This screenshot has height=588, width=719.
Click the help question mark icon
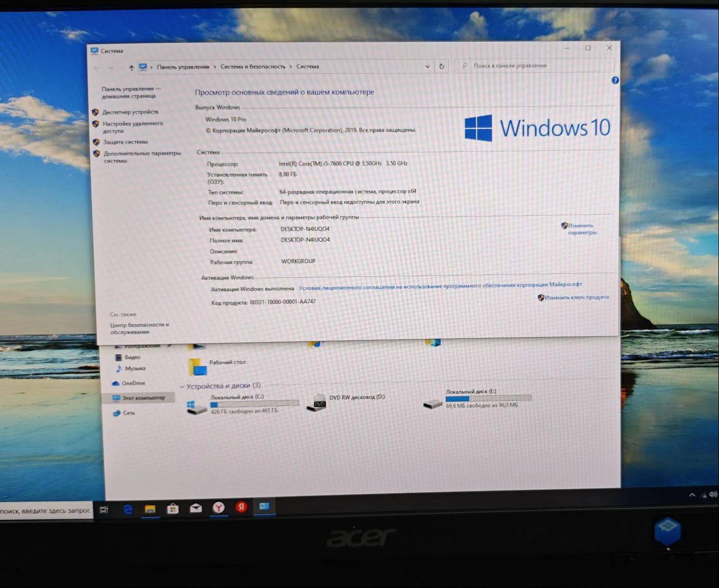click(x=615, y=80)
